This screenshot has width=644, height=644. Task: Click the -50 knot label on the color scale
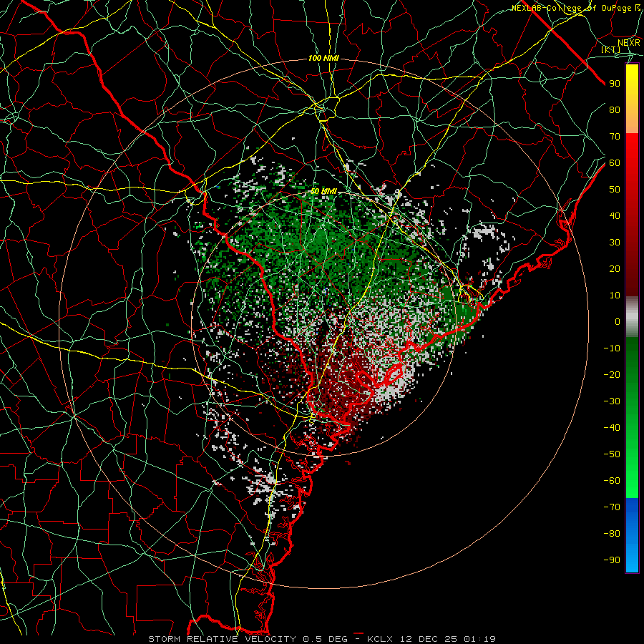click(612, 454)
